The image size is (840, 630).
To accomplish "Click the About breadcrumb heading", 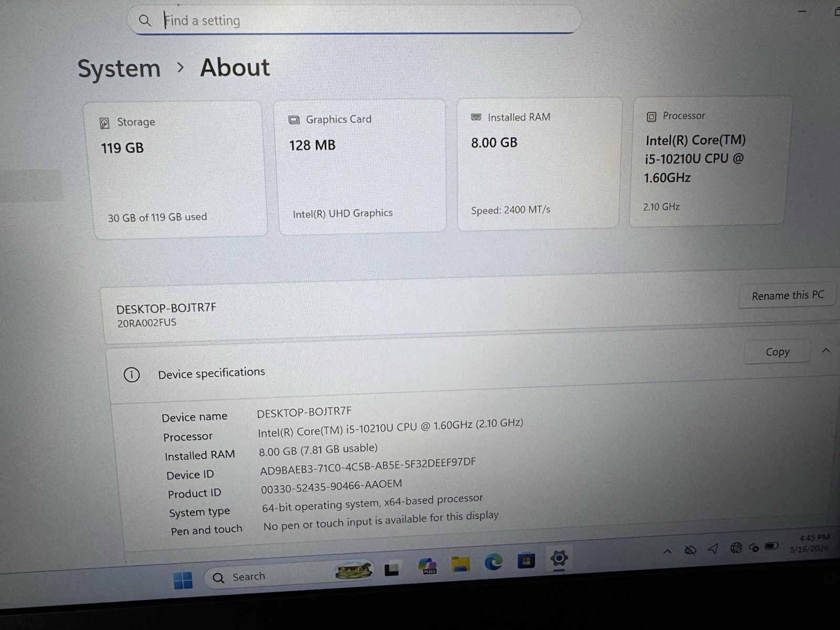I will [235, 67].
